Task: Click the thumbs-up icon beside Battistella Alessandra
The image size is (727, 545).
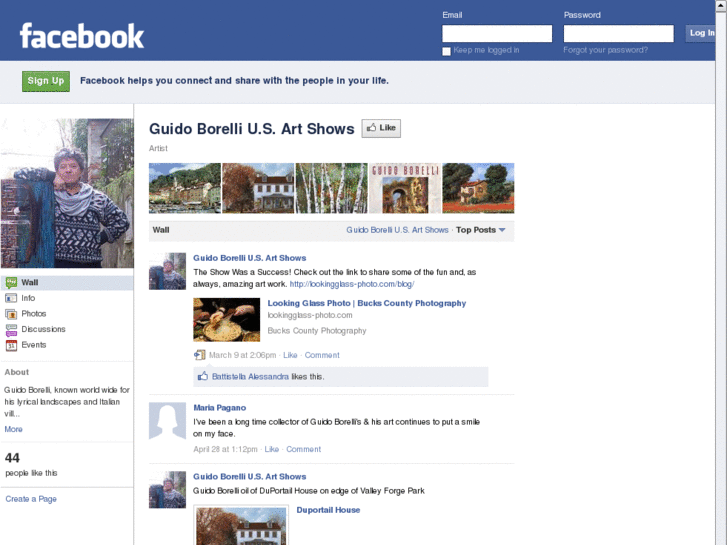Action: click(203, 376)
